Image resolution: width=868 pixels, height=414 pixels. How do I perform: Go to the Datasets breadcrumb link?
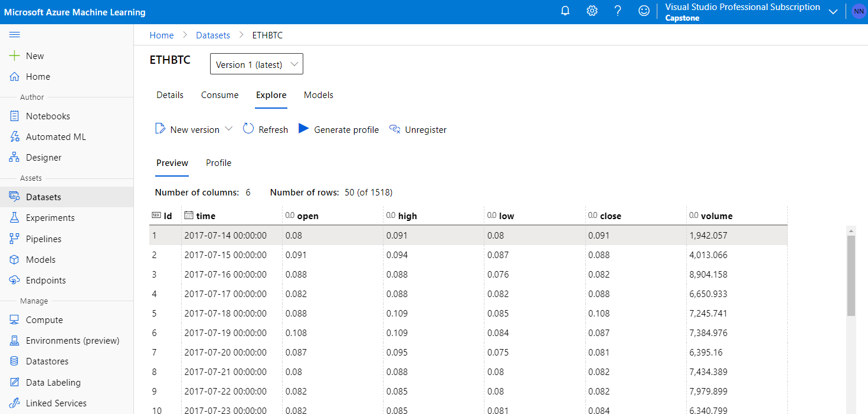[213, 35]
